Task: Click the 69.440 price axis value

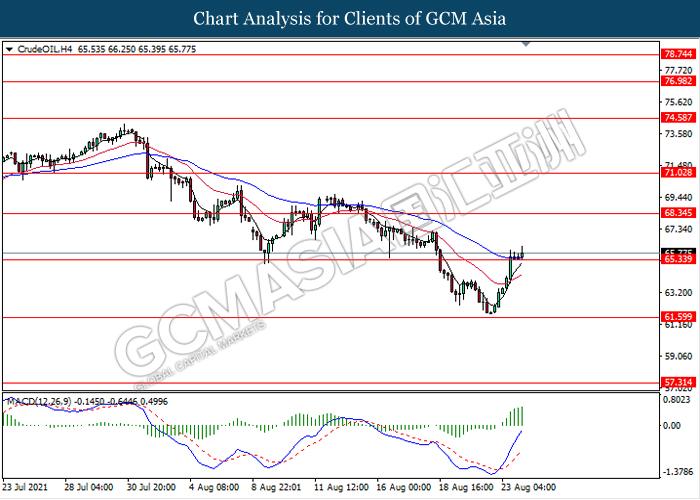Action: (679, 197)
